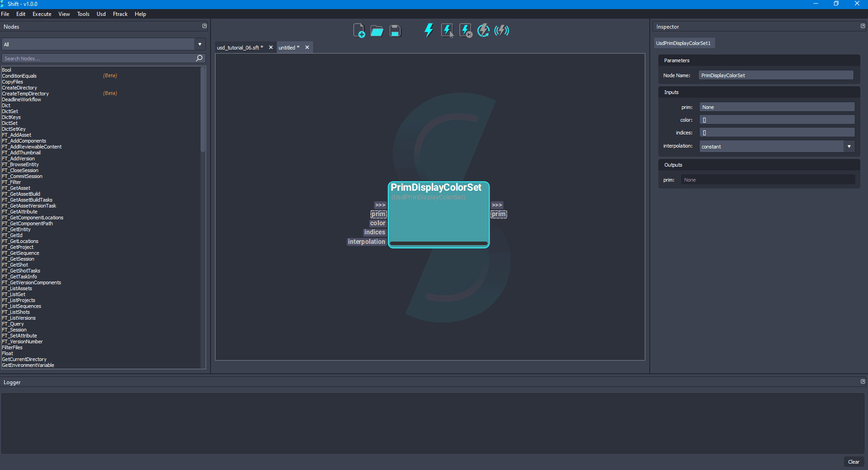This screenshot has height=470, width=868.
Task: Pop out the Inspector panel
Action: pyautogui.click(x=862, y=26)
